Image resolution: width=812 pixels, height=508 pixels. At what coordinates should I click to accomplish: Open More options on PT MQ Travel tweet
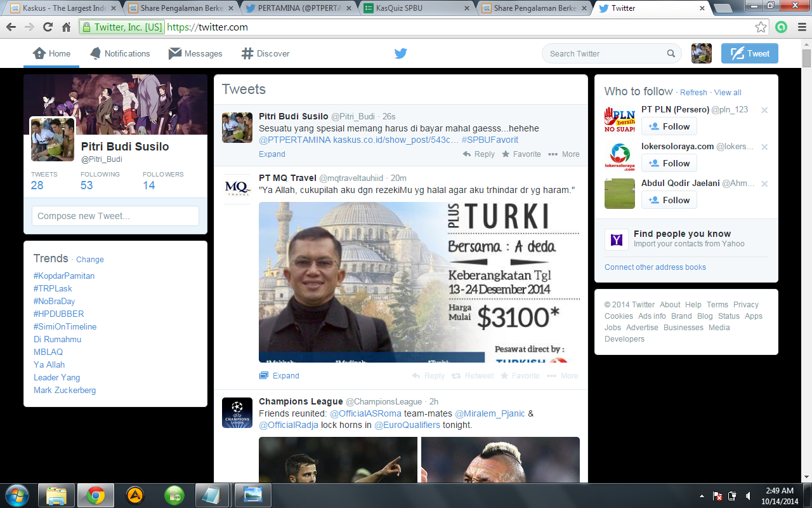pos(563,376)
